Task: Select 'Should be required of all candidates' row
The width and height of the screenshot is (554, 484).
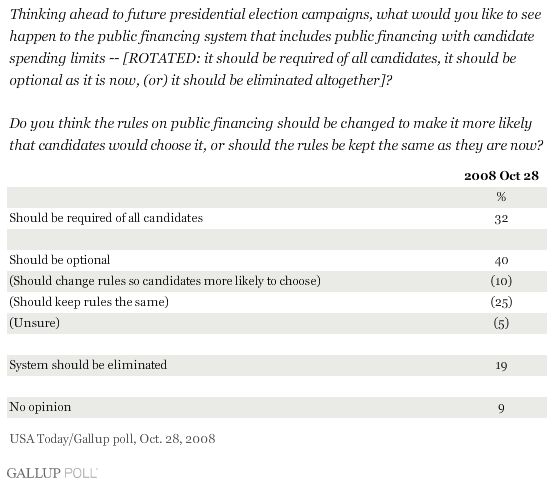Action: (x=277, y=218)
